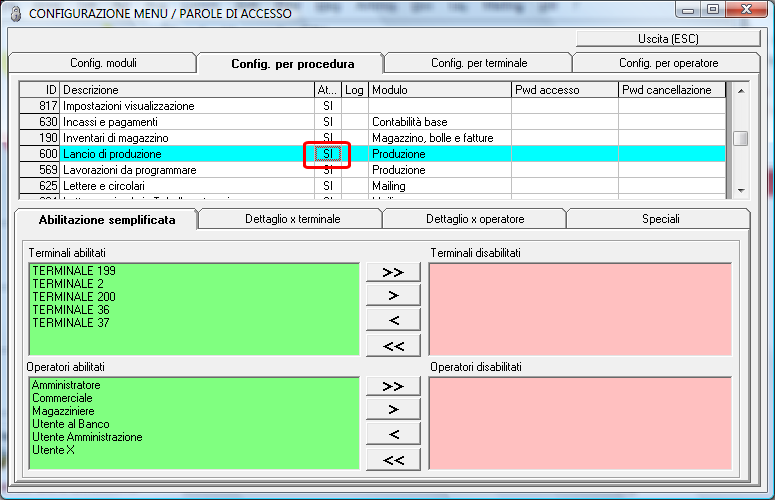Re-enable all terminals with double left arrow

pyautogui.click(x=393, y=346)
